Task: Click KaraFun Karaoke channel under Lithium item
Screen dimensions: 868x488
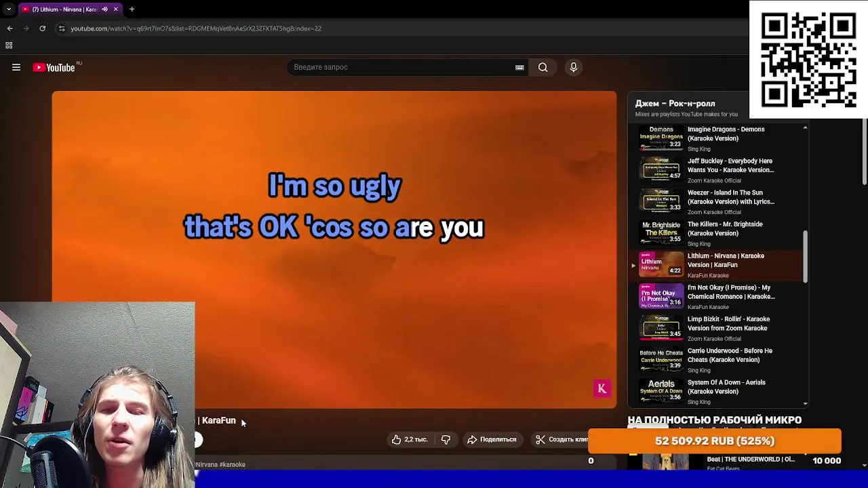Action: point(708,276)
